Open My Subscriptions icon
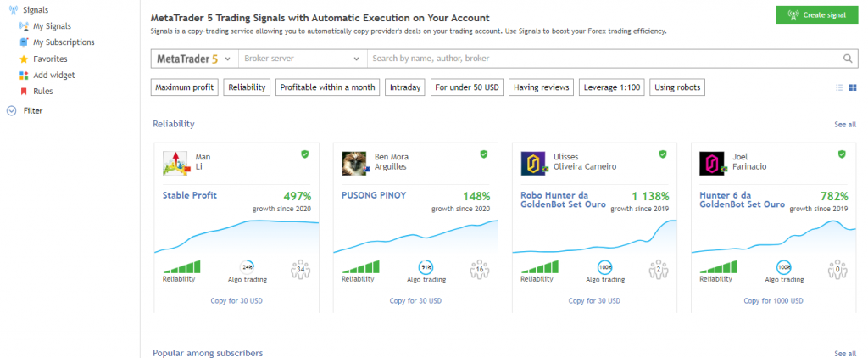The image size is (868, 358). tap(23, 42)
